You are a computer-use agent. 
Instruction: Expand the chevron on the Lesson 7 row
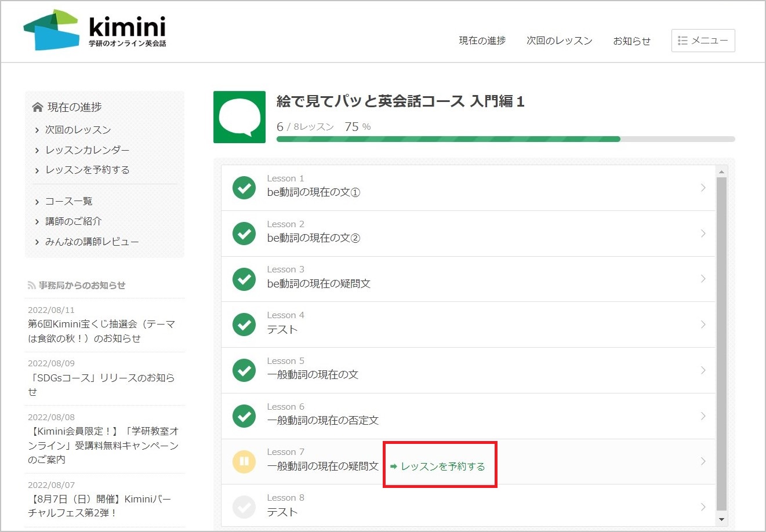click(x=703, y=461)
